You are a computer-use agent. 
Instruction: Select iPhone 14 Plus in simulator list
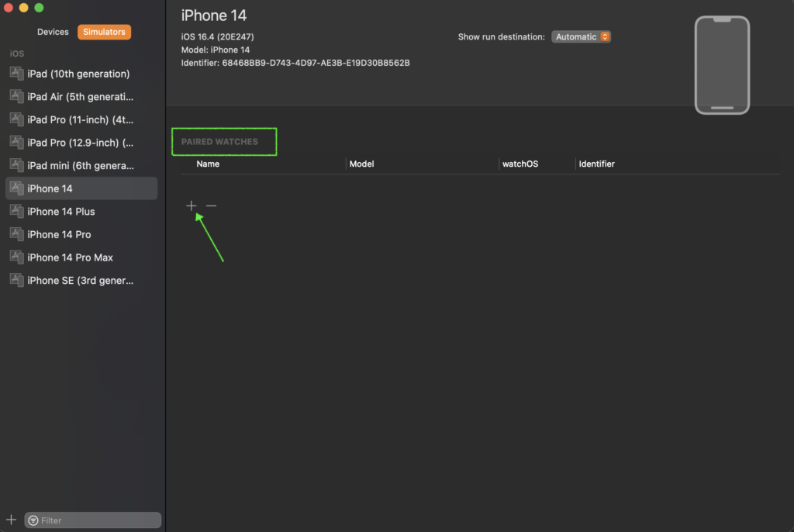coord(61,211)
